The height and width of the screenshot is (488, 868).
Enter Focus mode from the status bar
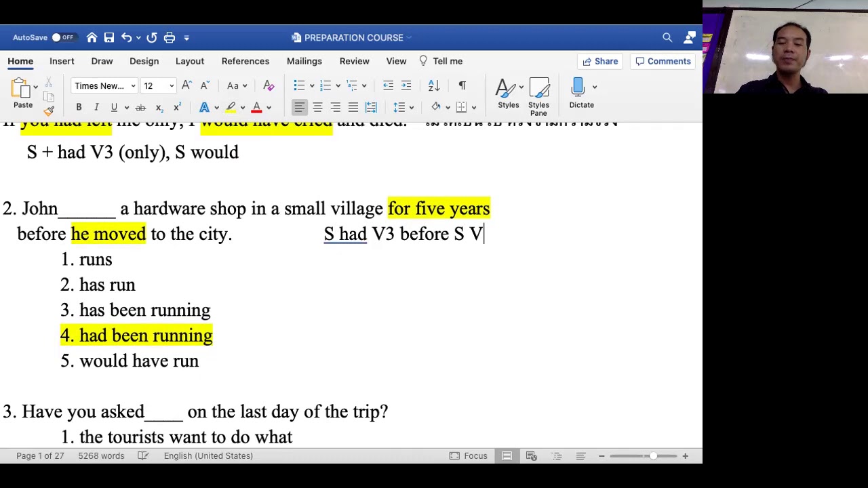click(x=469, y=455)
